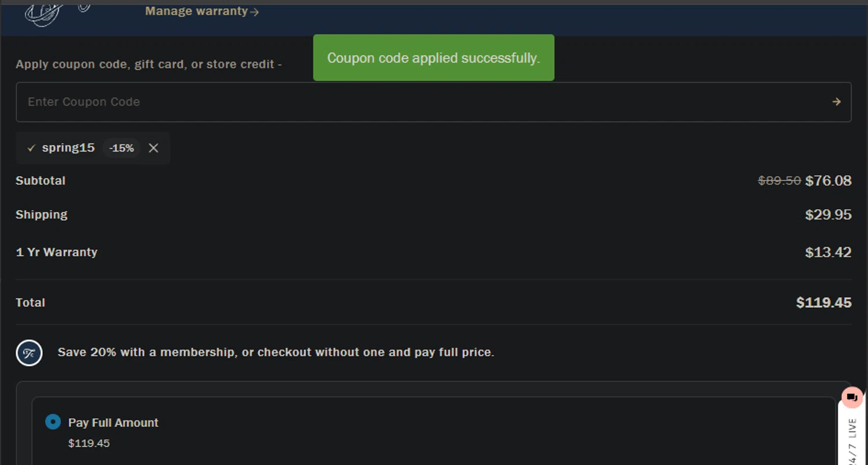Viewport: 868px width, 465px height.
Task: Submit coupon with the arrow icon
Action: [836, 102]
